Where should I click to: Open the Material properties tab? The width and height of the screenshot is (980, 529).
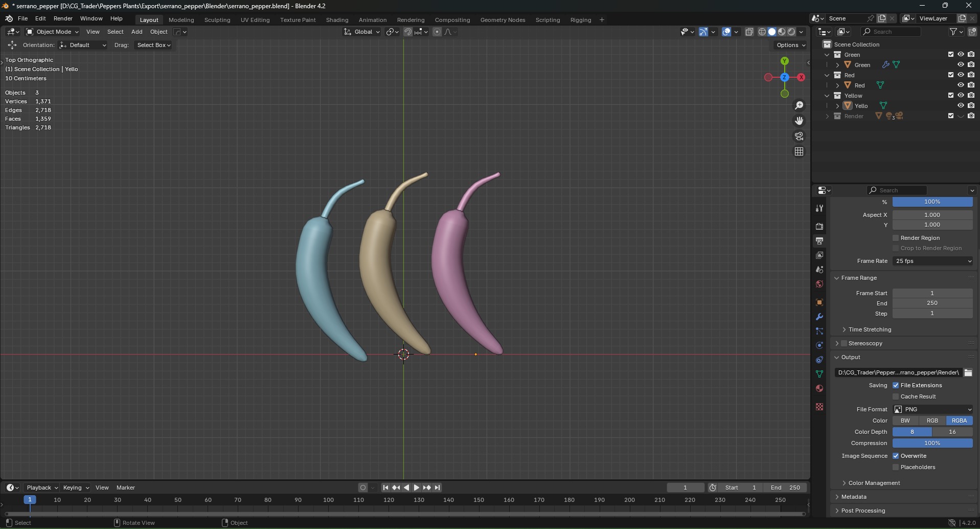pyautogui.click(x=819, y=388)
